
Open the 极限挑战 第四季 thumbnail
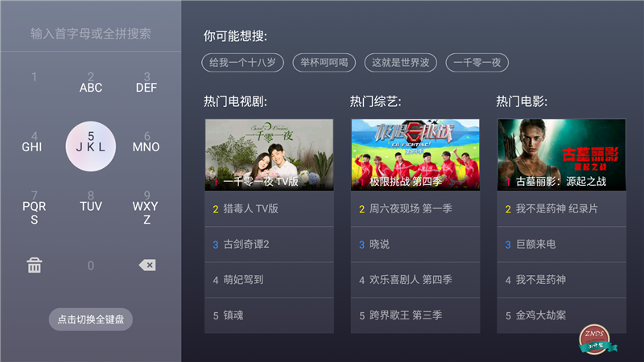(415, 154)
